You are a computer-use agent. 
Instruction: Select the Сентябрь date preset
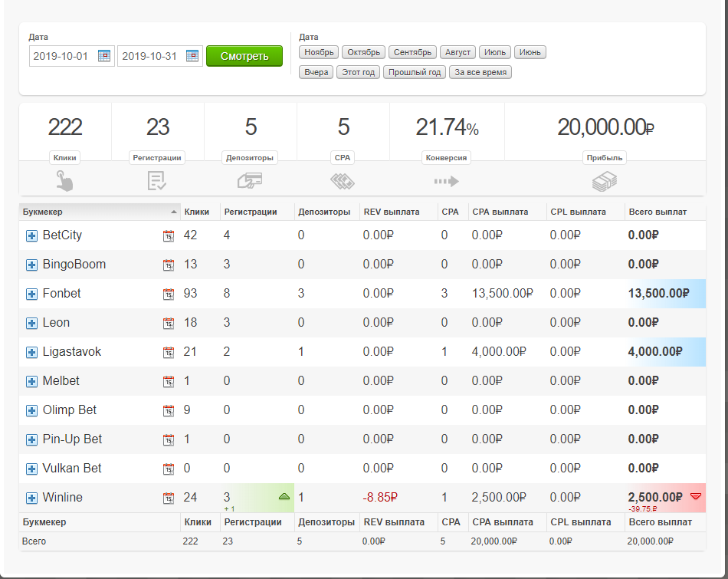point(412,52)
